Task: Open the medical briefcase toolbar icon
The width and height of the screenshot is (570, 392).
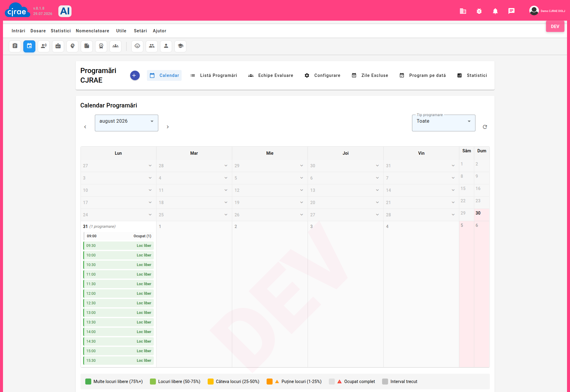Action: 58,46
